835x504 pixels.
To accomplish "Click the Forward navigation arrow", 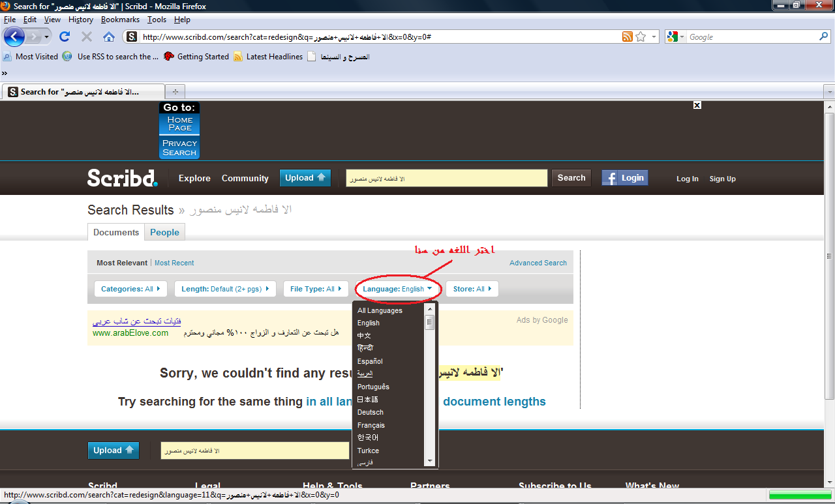I will point(35,37).
